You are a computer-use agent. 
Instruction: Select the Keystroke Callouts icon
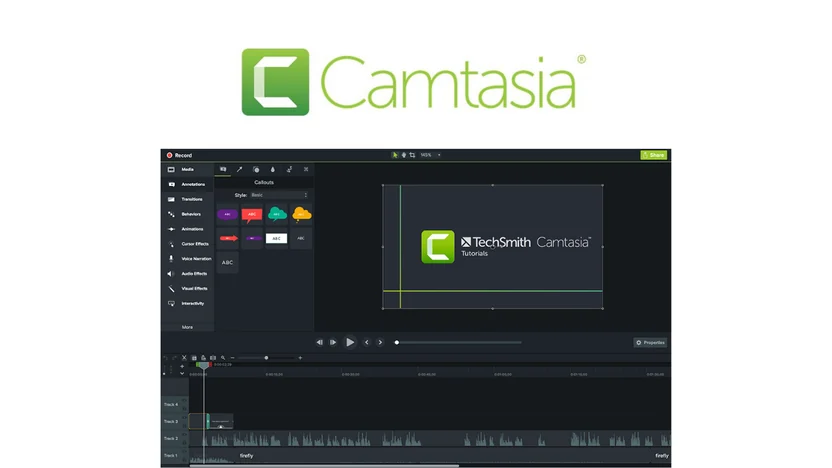(306, 169)
